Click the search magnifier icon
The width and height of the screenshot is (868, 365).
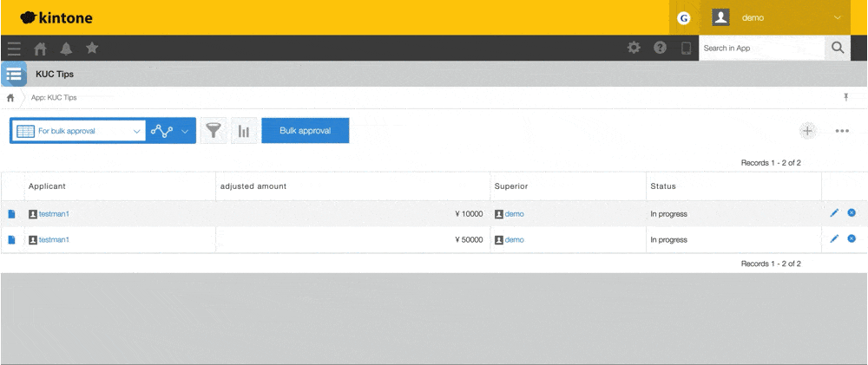[x=838, y=48]
